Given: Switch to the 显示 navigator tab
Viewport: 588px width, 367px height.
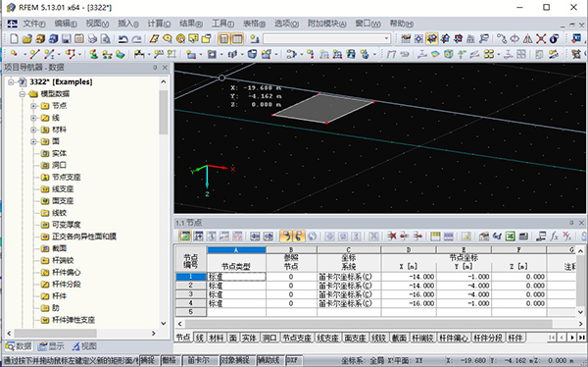Looking at the screenshot, I should pyautogui.click(x=51, y=346).
